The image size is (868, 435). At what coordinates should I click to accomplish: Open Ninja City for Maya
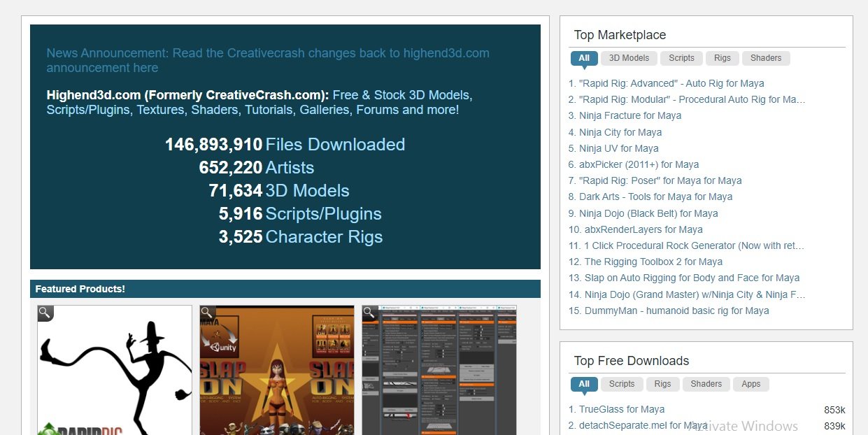[x=620, y=132]
